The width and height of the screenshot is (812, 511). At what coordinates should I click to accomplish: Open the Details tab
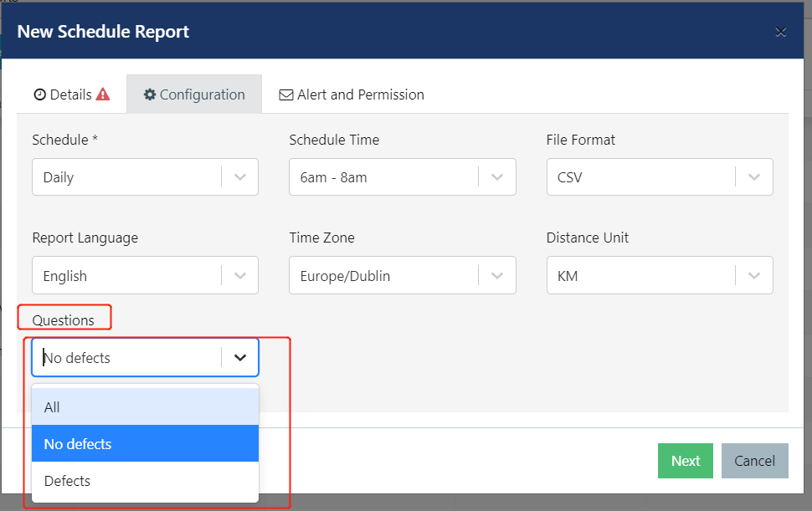[x=71, y=95]
